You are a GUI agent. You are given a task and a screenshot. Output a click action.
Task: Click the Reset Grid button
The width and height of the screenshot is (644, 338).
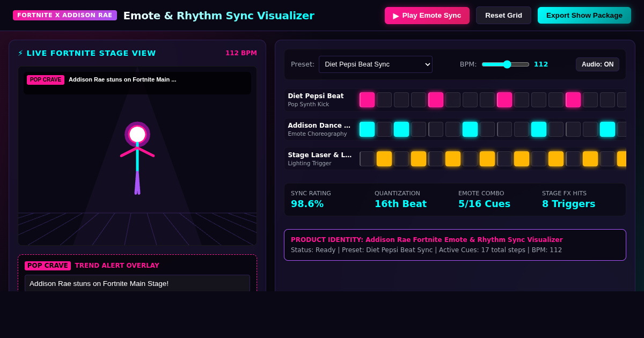(503, 16)
